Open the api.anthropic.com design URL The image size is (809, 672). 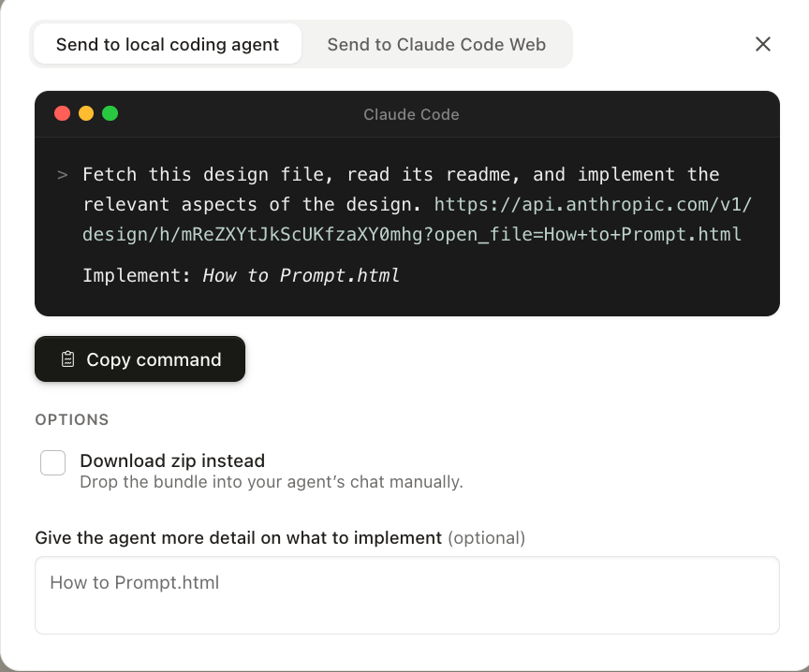(417, 220)
